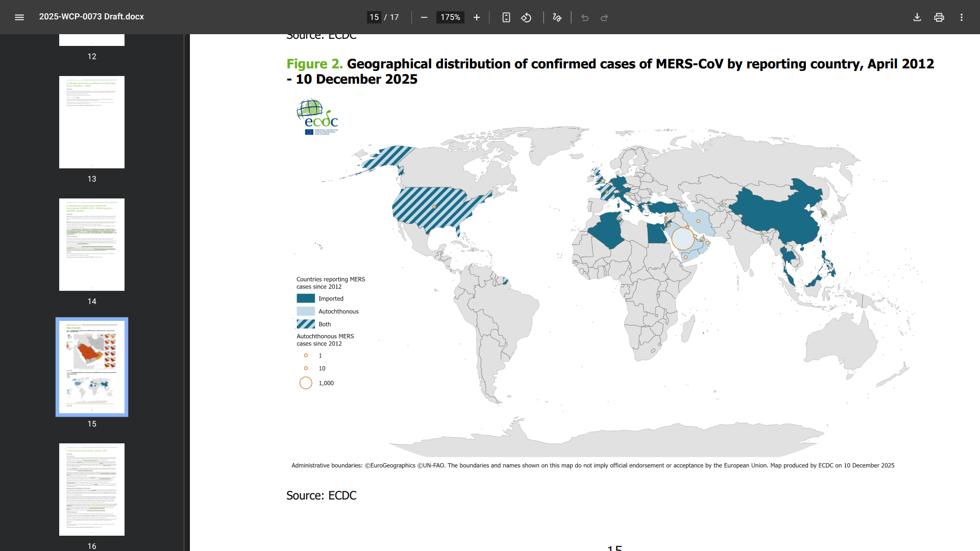Screen dimensions: 980x551
Task: Toggle the sidebar with the hamburger menu icon
Action: pyautogui.click(x=19, y=17)
